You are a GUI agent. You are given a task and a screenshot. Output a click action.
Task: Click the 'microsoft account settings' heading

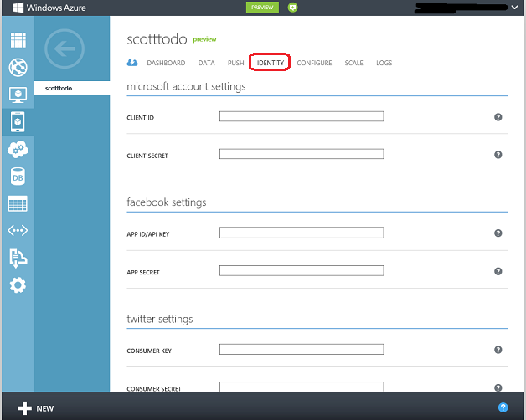[x=186, y=86]
